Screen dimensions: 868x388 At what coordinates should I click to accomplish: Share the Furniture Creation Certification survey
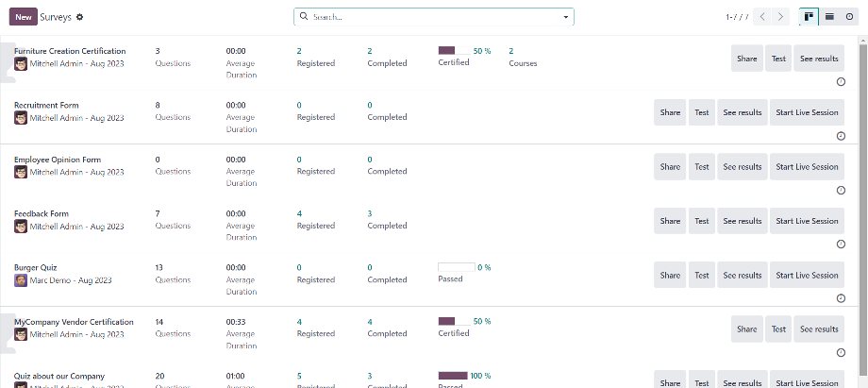click(x=747, y=59)
